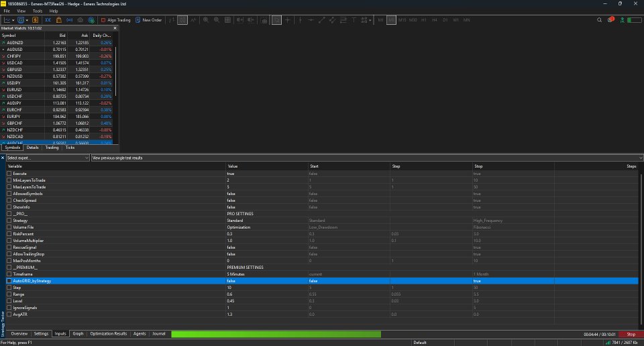Check the Timeframe variable checkbox
The width and height of the screenshot is (644, 346).
point(9,274)
